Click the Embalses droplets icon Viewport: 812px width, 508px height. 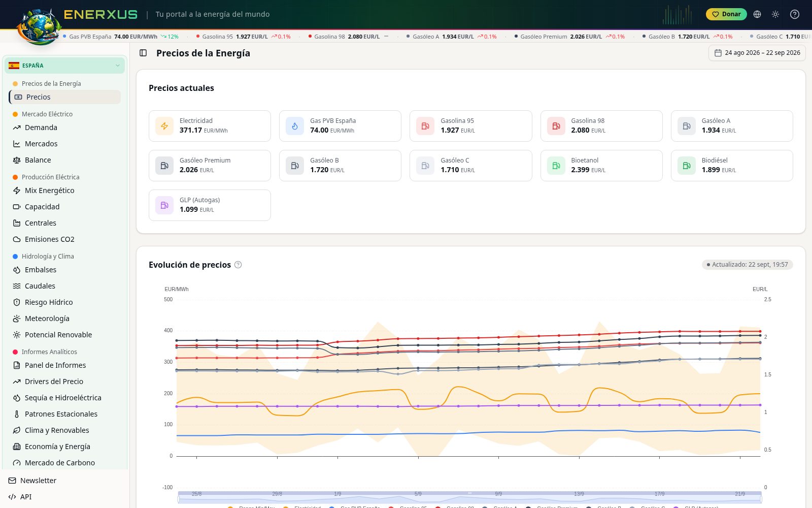pyautogui.click(x=17, y=270)
